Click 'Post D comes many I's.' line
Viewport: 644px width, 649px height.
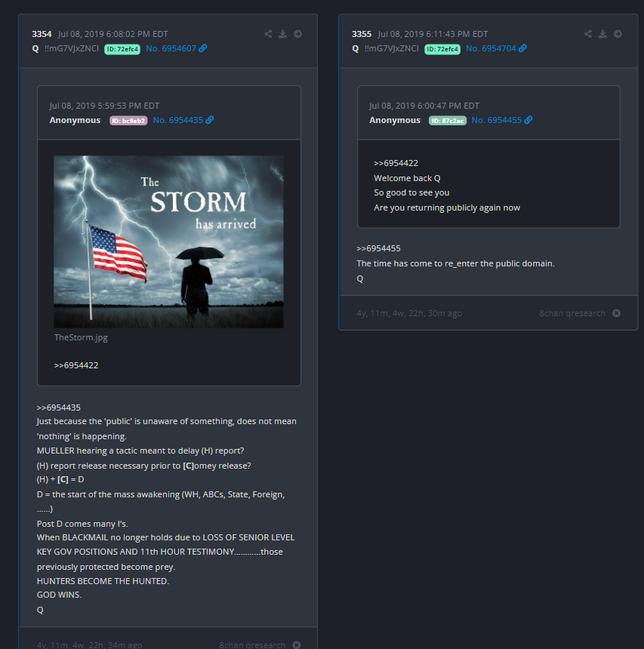pos(82,524)
